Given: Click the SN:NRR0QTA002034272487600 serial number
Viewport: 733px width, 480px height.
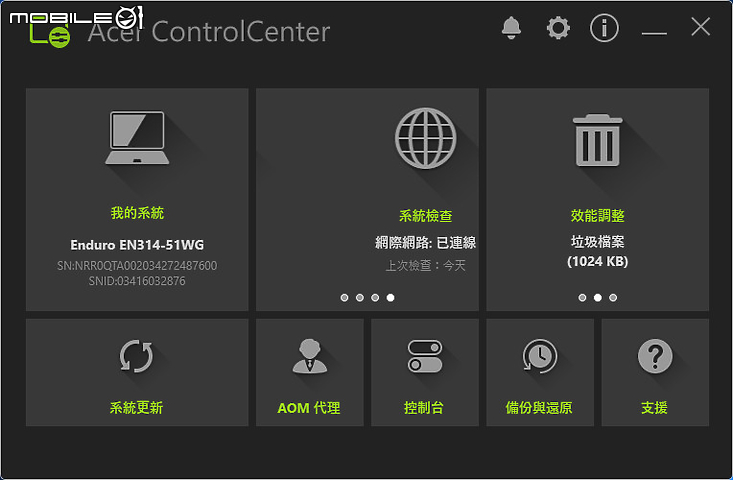Looking at the screenshot, I should 137,266.
